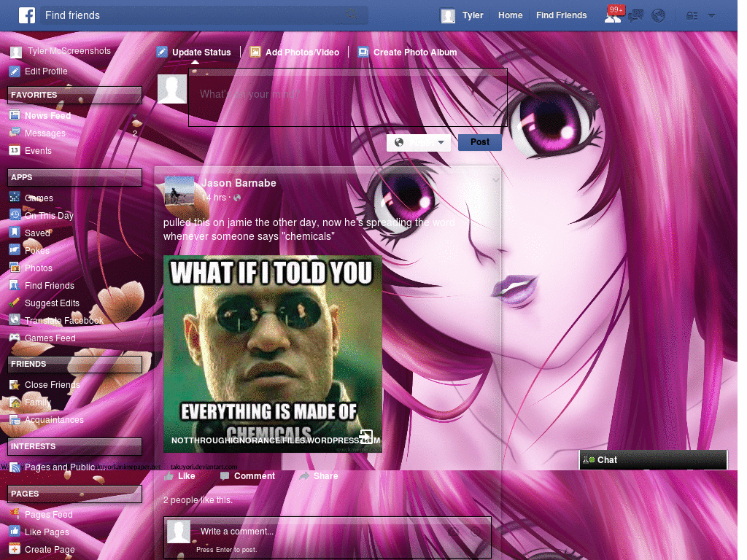Open the messages chat-bubbles icon in top bar

635,16
